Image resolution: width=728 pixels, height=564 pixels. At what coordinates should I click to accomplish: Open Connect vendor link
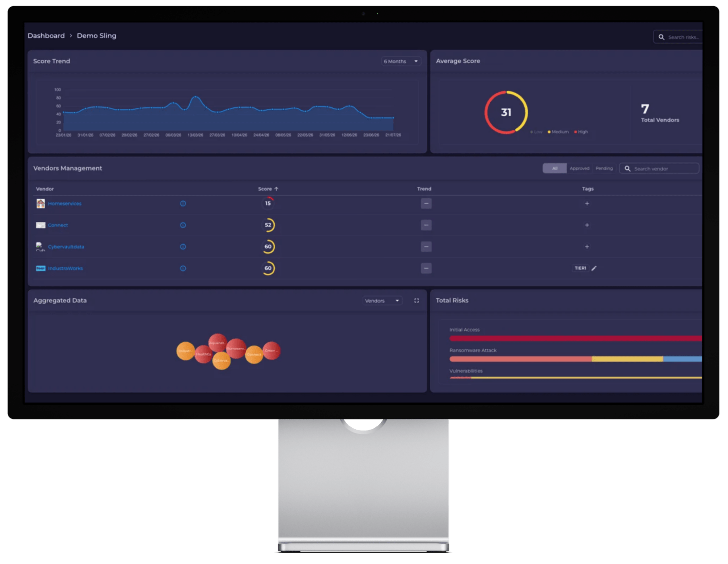[58, 225]
